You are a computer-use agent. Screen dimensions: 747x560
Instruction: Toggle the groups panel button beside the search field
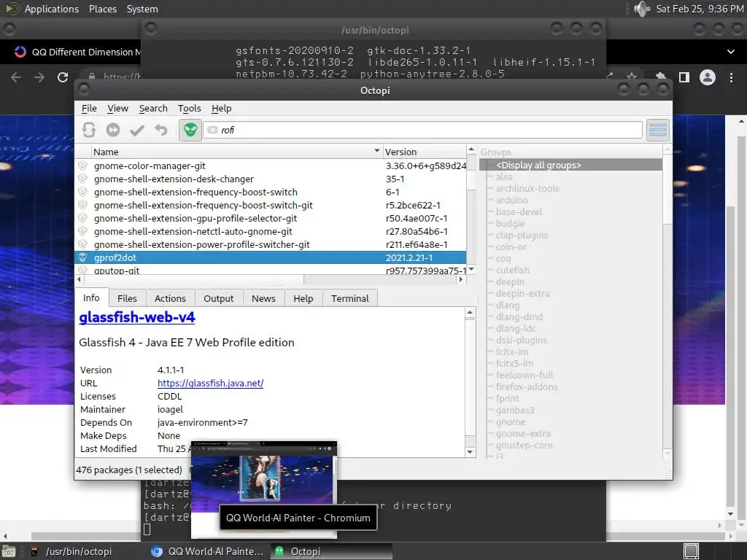tap(657, 130)
